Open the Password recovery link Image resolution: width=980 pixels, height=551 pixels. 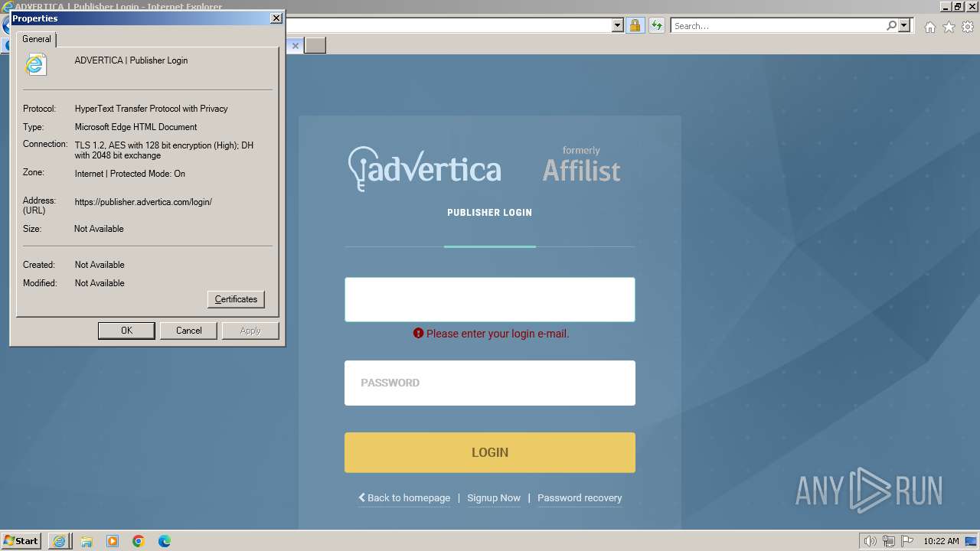(580, 498)
